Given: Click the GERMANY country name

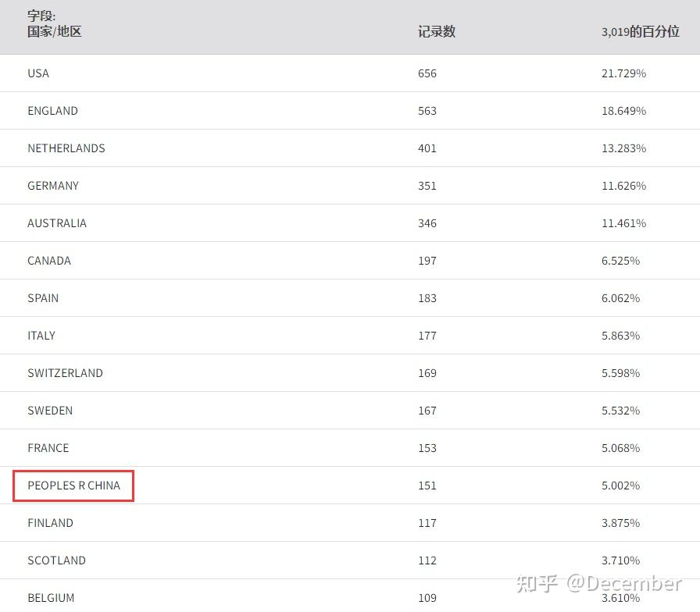Looking at the screenshot, I should [x=53, y=186].
